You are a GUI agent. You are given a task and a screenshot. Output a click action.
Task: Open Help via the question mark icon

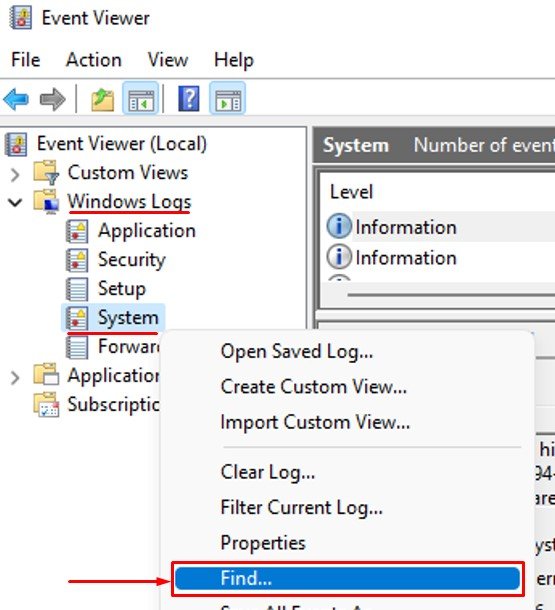[189, 98]
